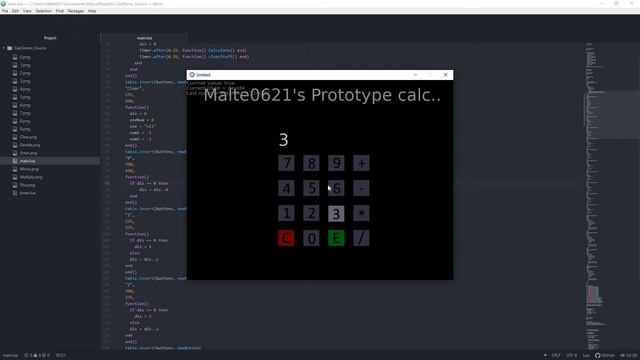Click Git changes icon in status bar

622,356
